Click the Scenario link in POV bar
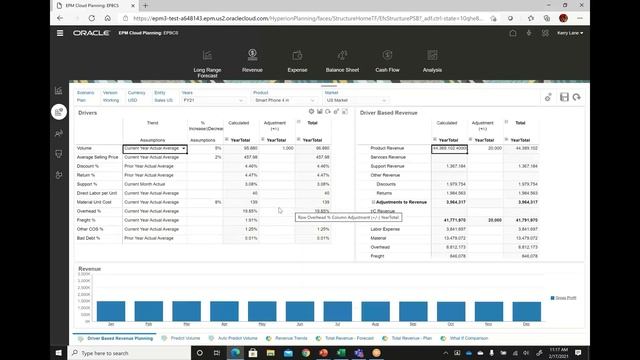640x360 pixels. tap(85, 93)
